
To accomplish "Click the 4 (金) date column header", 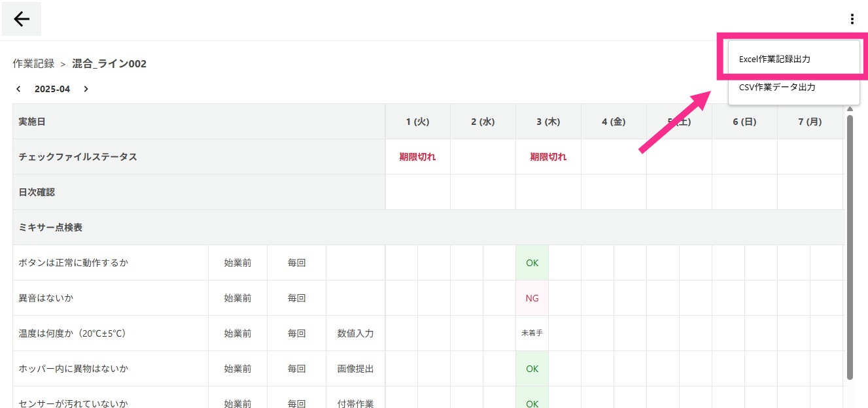I will point(614,122).
